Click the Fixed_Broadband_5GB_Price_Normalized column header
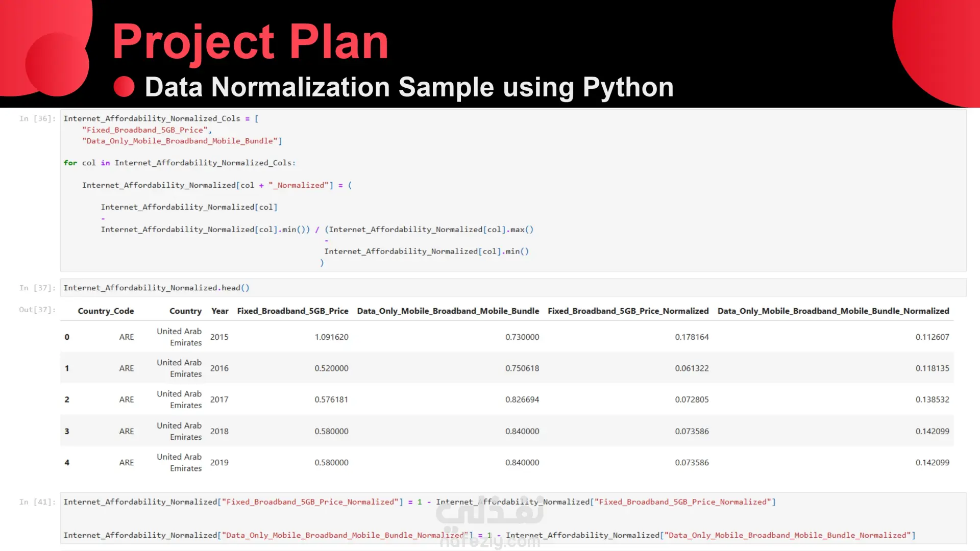Screen dimensions: 980x551 pyautogui.click(x=628, y=311)
